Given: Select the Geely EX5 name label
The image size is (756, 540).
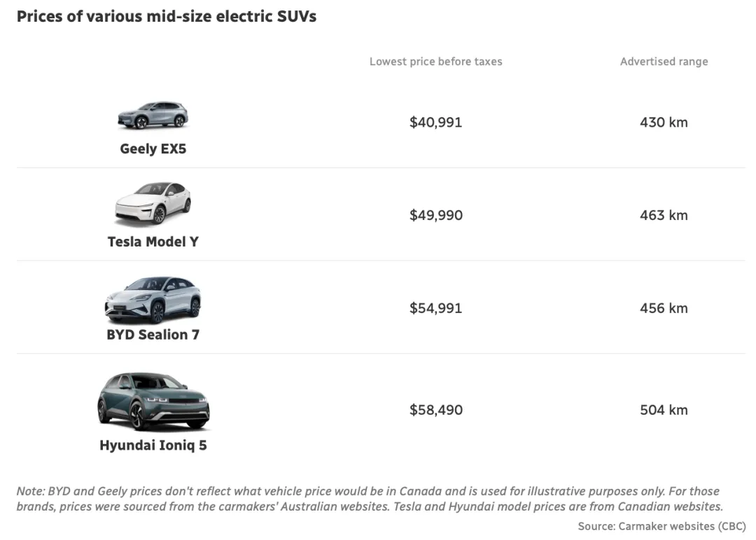Looking at the screenshot, I should 153,148.
